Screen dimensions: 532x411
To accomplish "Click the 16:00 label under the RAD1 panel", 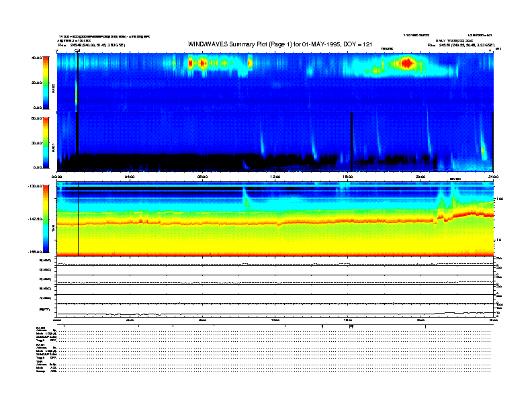I will [x=348, y=177].
